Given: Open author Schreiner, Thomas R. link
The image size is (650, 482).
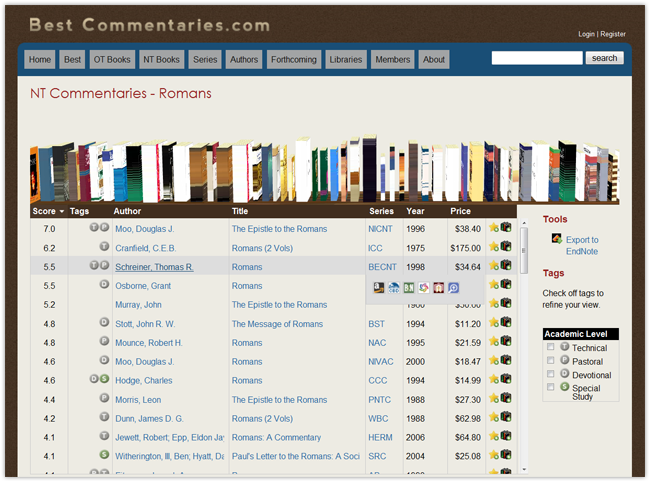Looking at the screenshot, I should (154, 267).
